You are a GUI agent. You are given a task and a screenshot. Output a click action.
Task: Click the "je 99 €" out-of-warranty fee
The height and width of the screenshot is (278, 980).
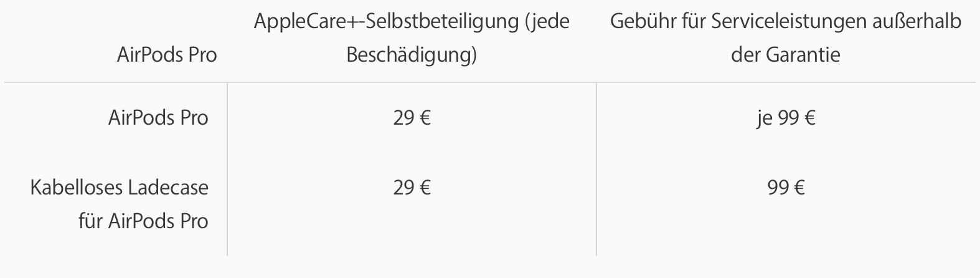pyautogui.click(x=786, y=118)
